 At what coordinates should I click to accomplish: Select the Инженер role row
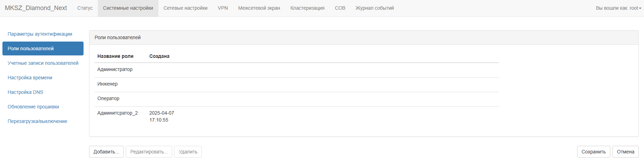(297, 85)
